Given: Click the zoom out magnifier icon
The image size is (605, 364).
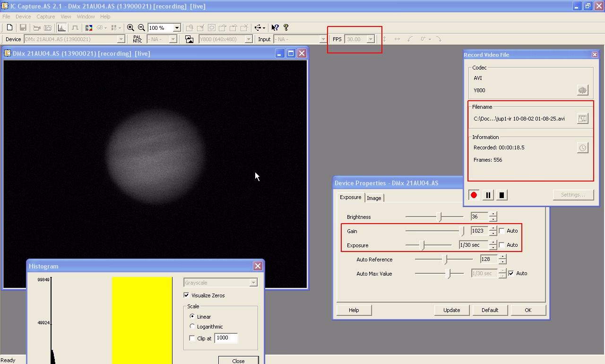Looking at the screenshot, I should pos(141,28).
